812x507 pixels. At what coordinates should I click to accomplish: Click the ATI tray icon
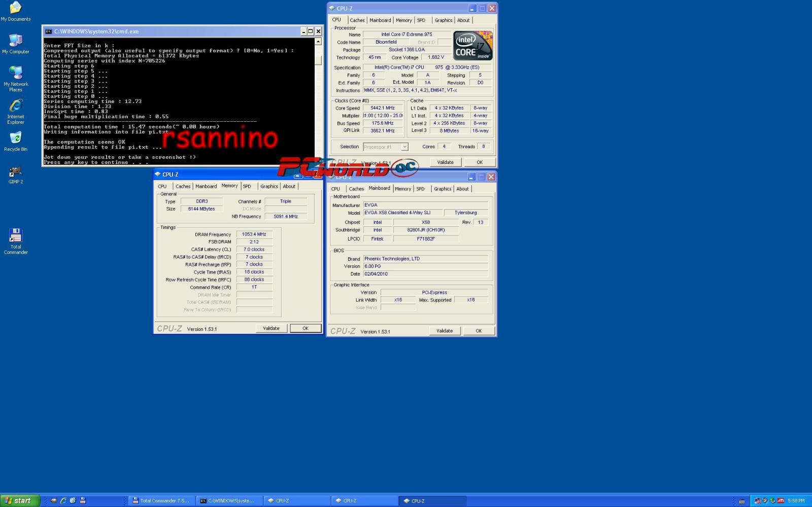781,500
